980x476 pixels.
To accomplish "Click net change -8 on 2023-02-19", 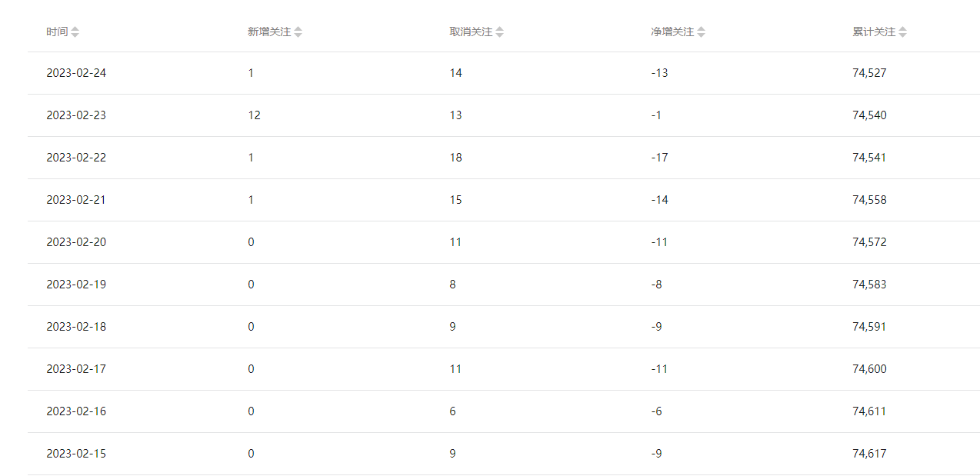I will [656, 285].
